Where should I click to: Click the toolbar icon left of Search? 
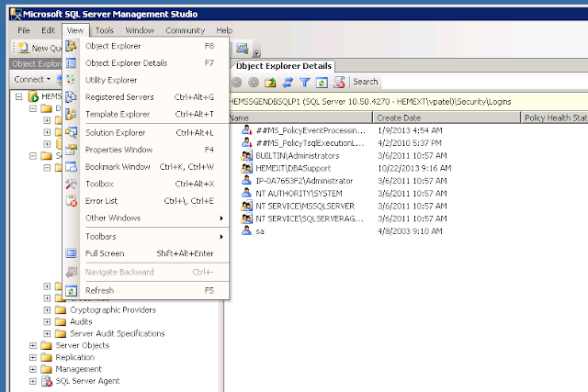click(x=339, y=82)
